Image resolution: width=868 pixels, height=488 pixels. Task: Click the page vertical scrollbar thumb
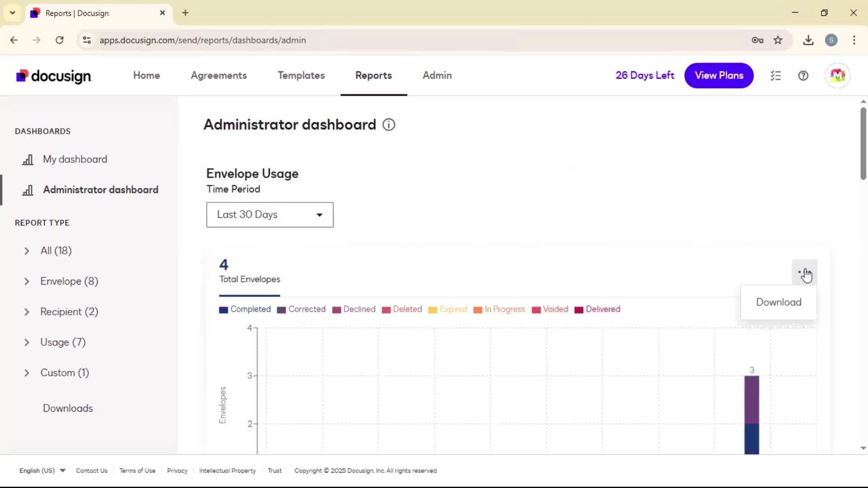pos(863,144)
